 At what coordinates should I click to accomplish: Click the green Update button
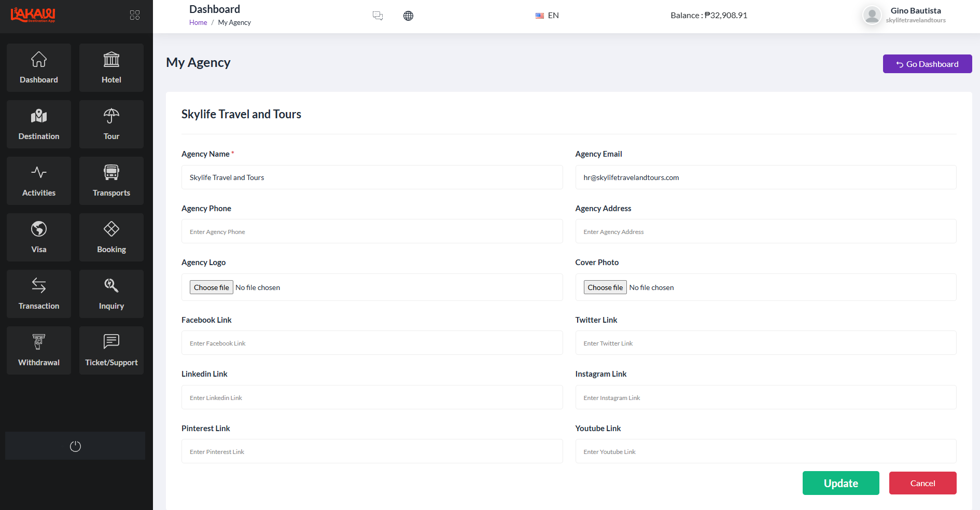coord(841,483)
